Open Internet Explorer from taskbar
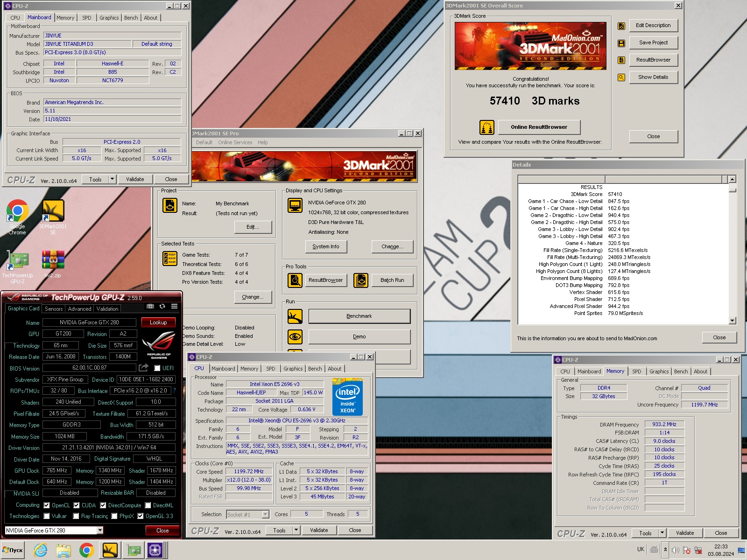The image size is (747, 560). click(41, 550)
